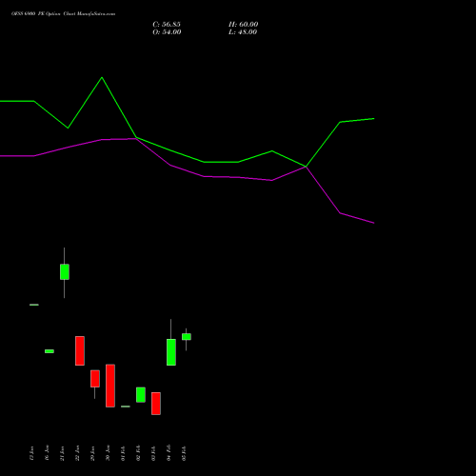Screen dimensions: 476x476
Task: Click the option chart title text
Action: tap(64, 14)
